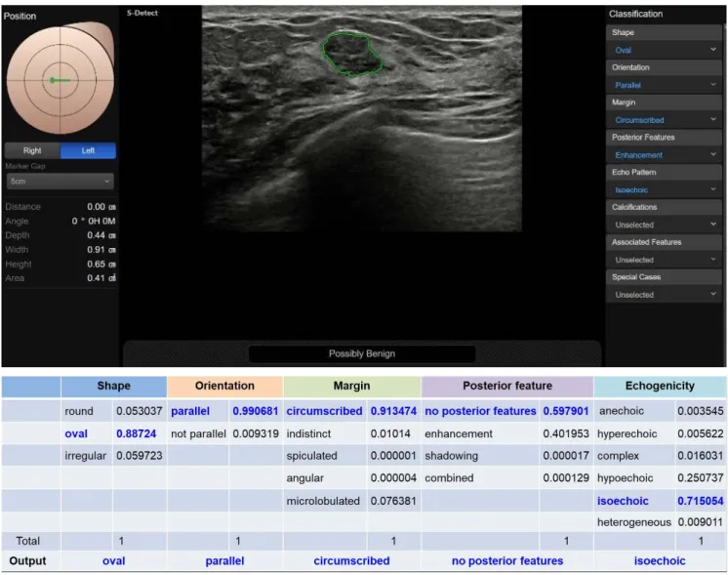This screenshot has height=575, width=728.
Task: Click the Possibly Benign result bar
Action: click(362, 353)
